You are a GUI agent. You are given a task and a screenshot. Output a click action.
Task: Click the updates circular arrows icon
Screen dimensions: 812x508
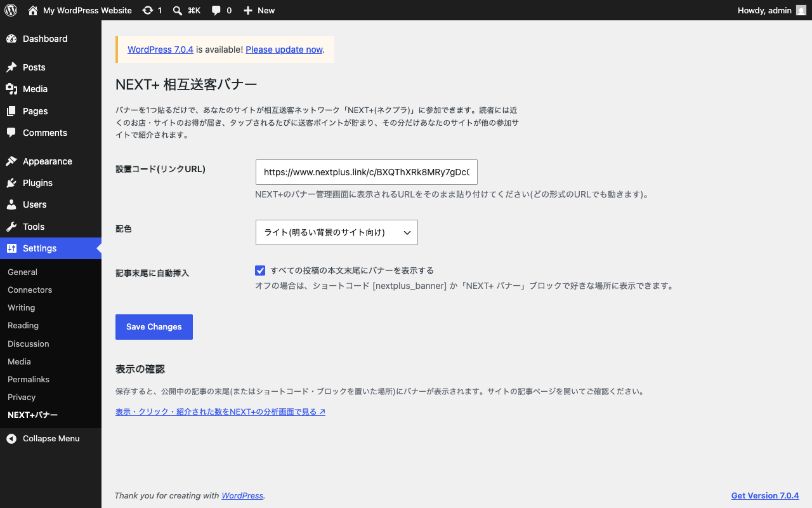pos(148,10)
